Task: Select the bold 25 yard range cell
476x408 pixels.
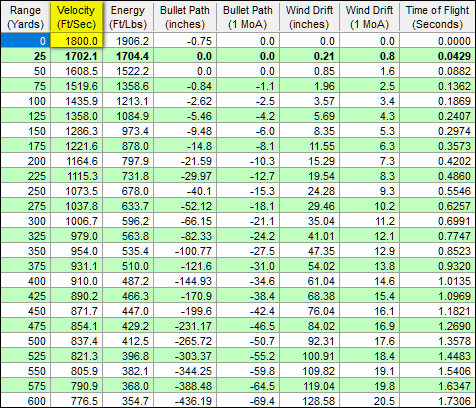Action: (25, 56)
